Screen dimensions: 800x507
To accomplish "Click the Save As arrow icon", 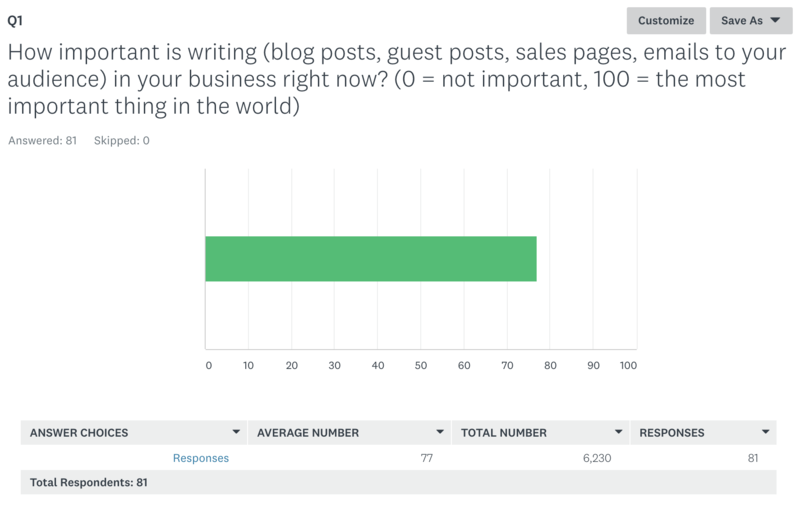I will pyautogui.click(x=775, y=20).
